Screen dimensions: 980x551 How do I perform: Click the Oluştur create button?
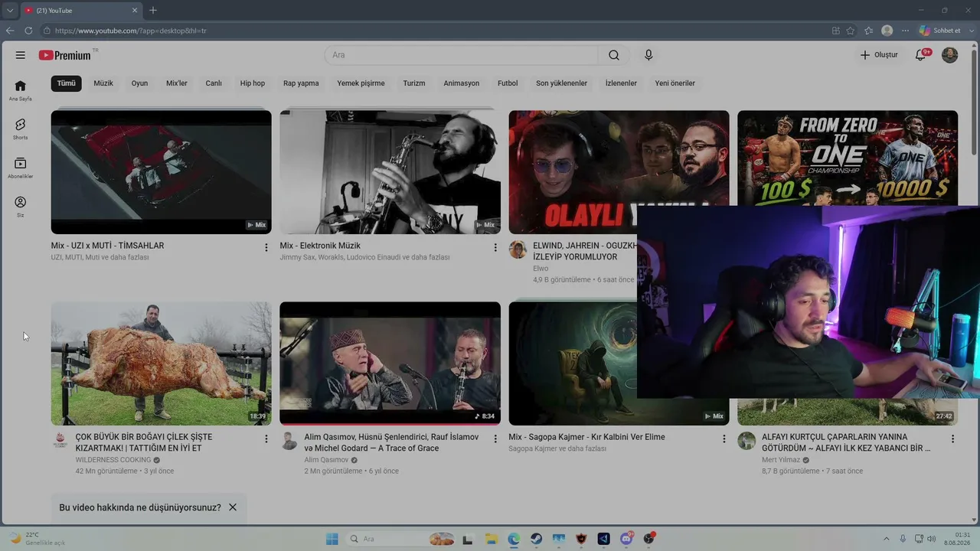click(878, 55)
